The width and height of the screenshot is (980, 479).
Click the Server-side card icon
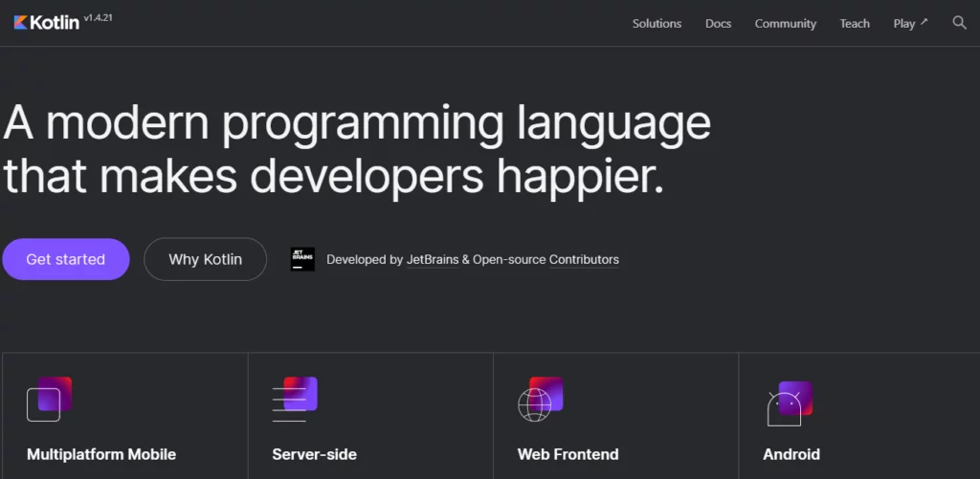point(295,399)
